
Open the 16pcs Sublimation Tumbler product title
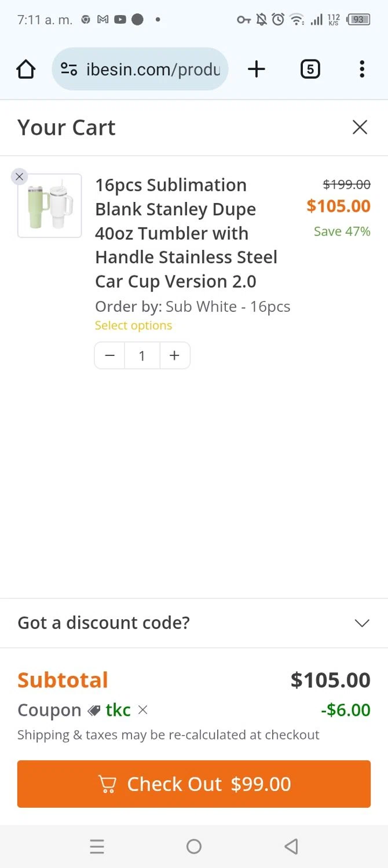point(186,233)
